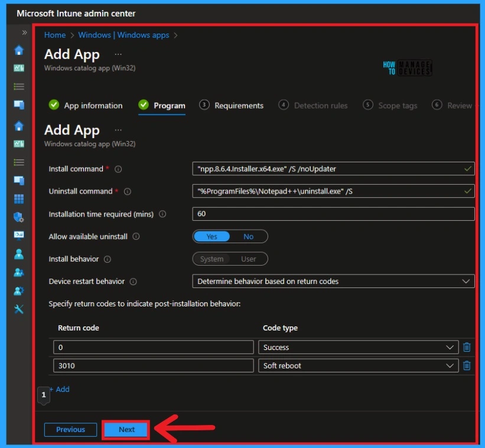The image size is (485, 448).
Task: Click info icon beside Install behavior
Action: (x=108, y=259)
